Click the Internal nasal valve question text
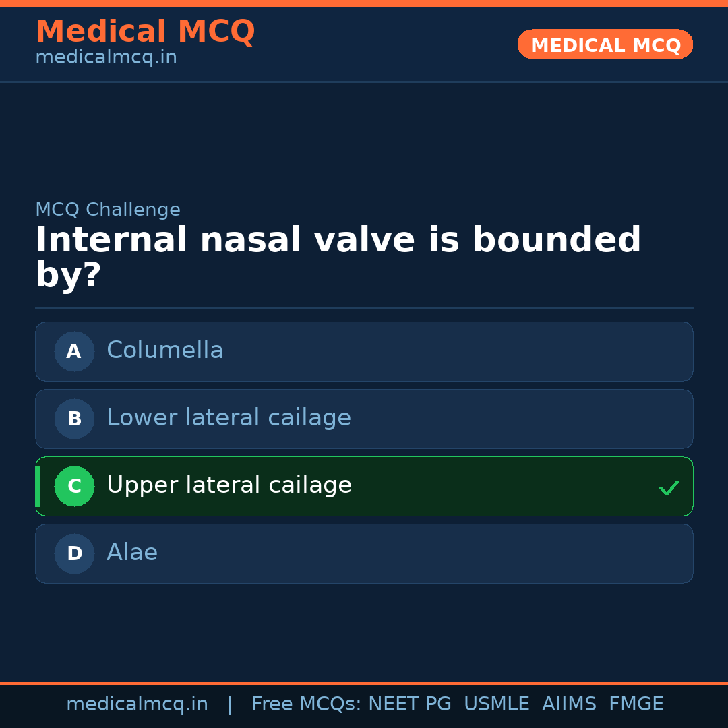Screen dimensions: 728x728 pyautogui.click(x=338, y=257)
